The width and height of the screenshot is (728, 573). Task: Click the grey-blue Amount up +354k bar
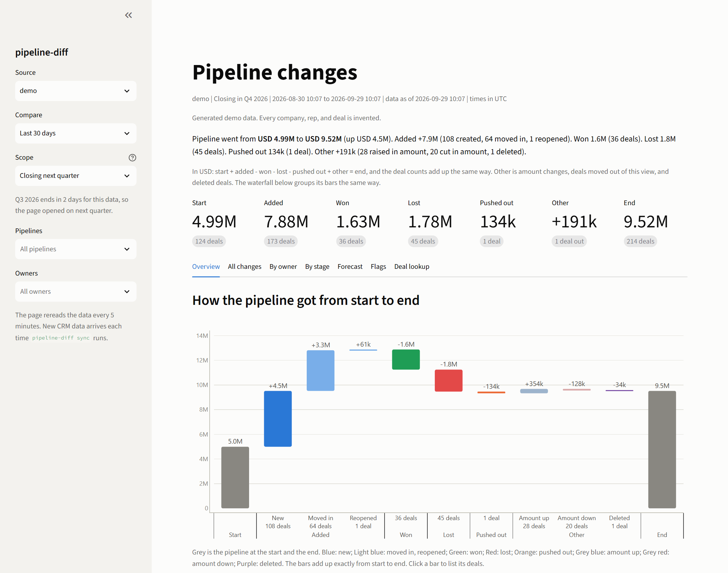point(534,391)
